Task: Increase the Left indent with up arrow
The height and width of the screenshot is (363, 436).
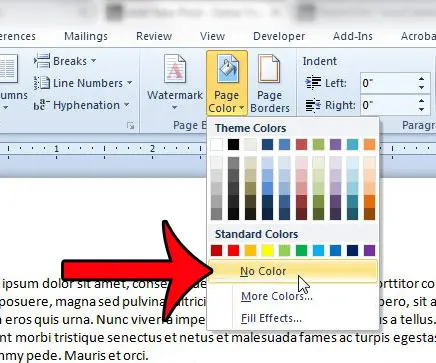Action: click(422, 79)
